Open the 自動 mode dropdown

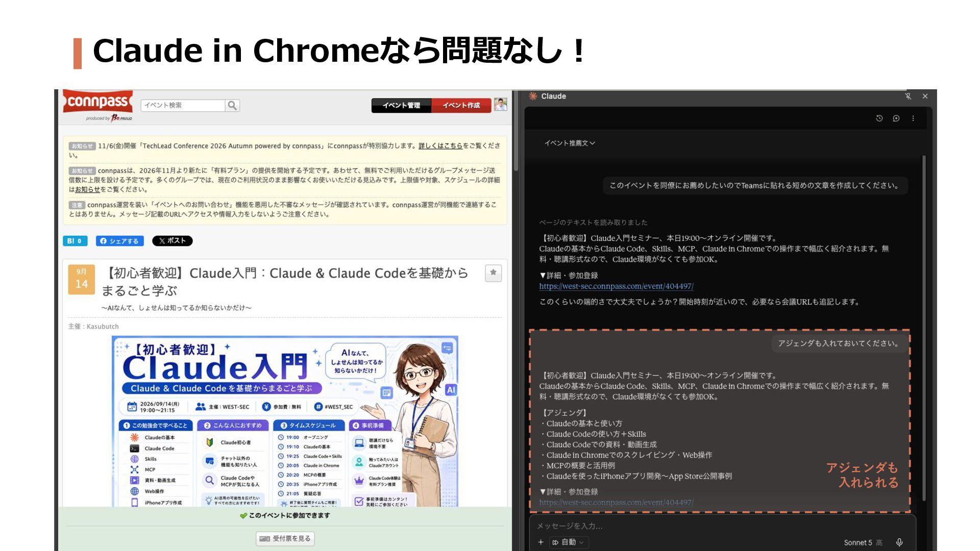point(569,542)
